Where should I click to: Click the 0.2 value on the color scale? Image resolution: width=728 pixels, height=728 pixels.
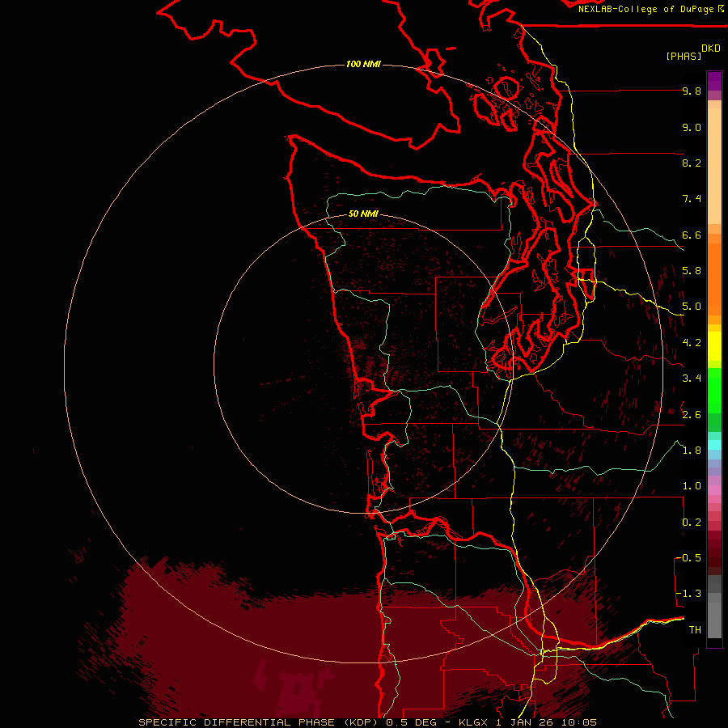(692, 523)
